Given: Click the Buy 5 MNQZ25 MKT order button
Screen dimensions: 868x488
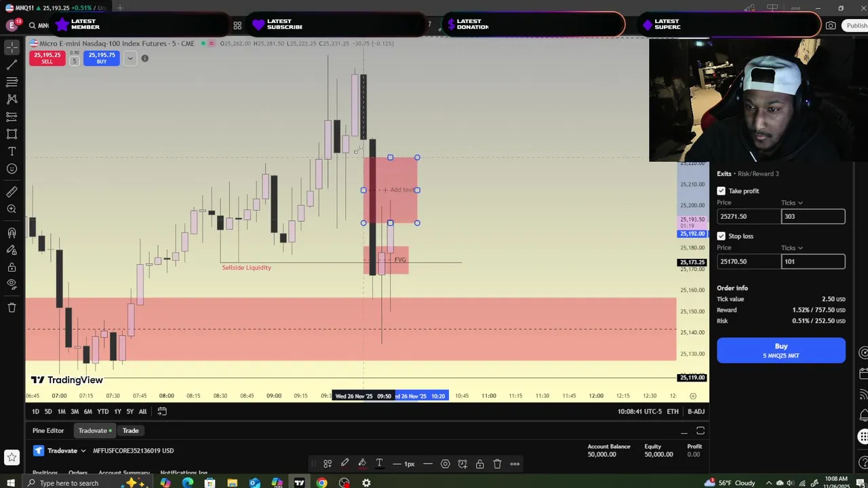Looking at the screenshot, I should click(781, 350).
